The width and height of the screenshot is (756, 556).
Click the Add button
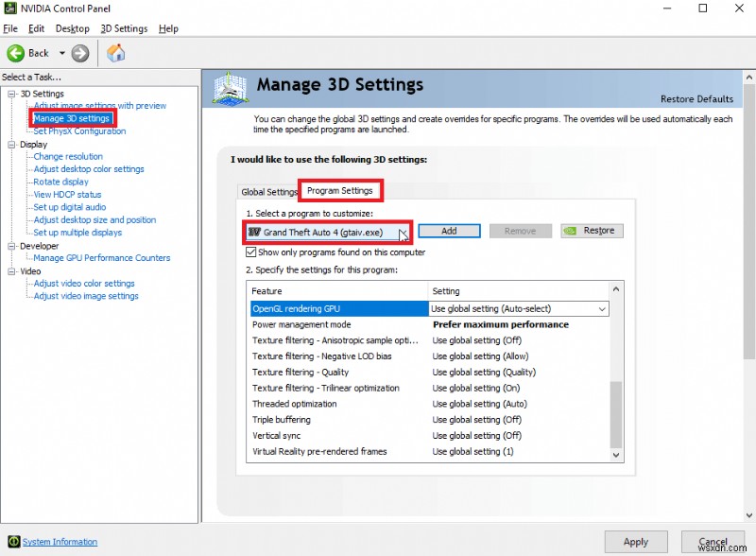[x=449, y=230]
